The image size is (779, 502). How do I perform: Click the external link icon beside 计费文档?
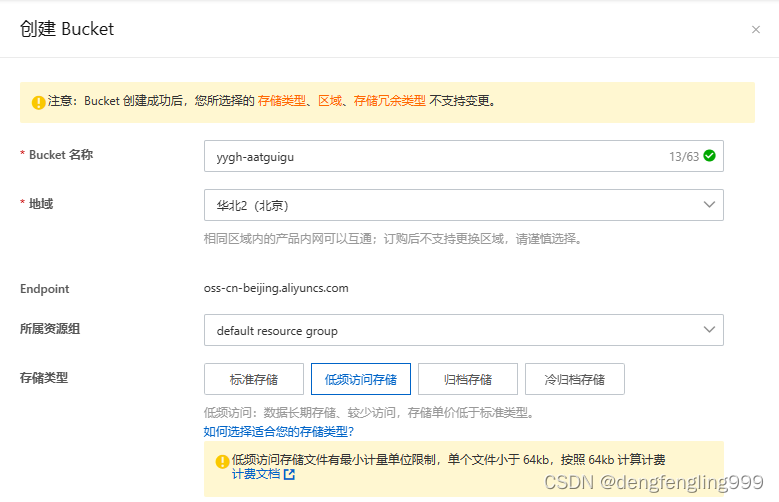click(x=289, y=475)
